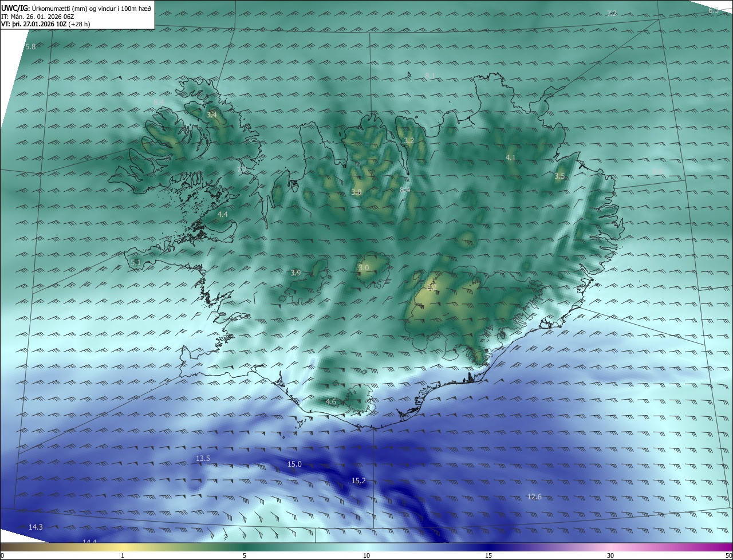Click the 5.1 value label on the western peninsula
Image resolution: width=733 pixels, height=560 pixels.
[136, 262]
